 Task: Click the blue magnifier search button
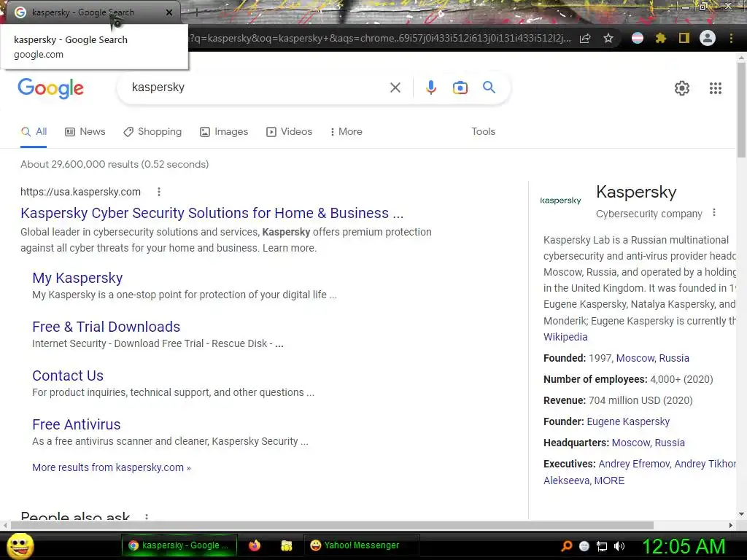pyautogui.click(x=489, y=87)
